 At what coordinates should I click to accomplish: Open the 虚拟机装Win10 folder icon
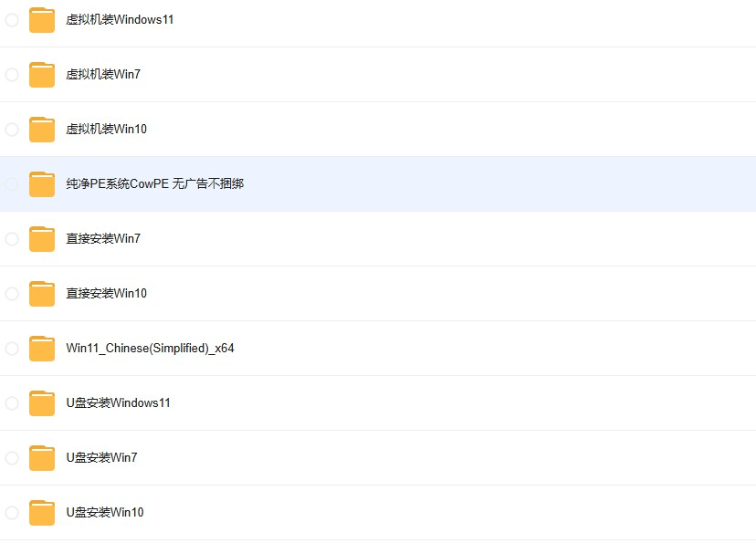42,130
